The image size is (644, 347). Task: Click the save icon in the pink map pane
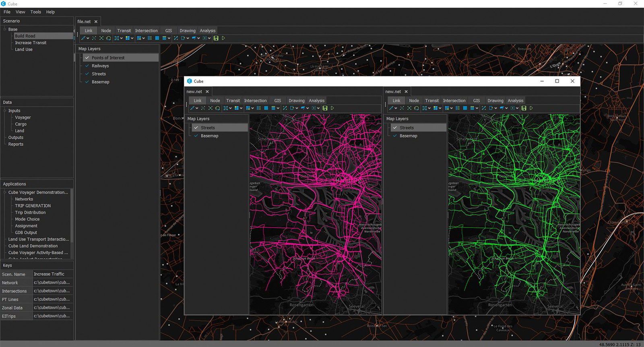[325, 108]
